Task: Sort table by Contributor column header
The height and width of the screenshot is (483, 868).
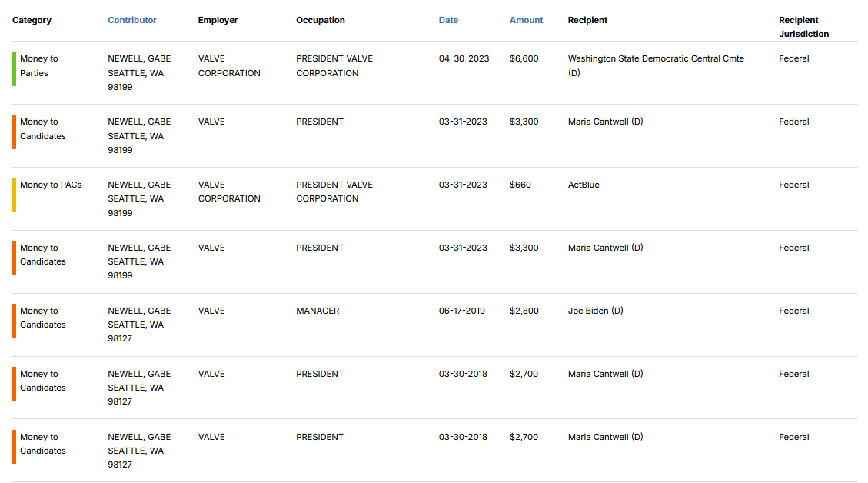Action: click(x=131, y=20)
